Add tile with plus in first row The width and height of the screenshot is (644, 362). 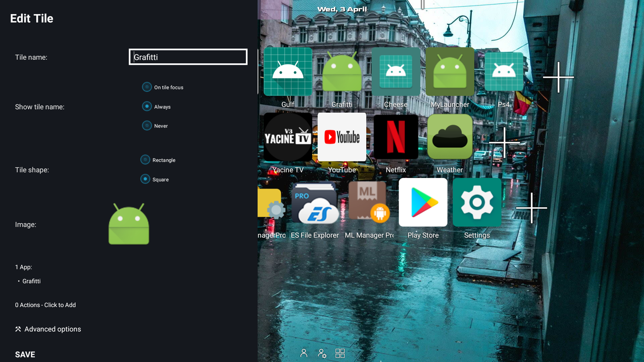coord(558,77)
